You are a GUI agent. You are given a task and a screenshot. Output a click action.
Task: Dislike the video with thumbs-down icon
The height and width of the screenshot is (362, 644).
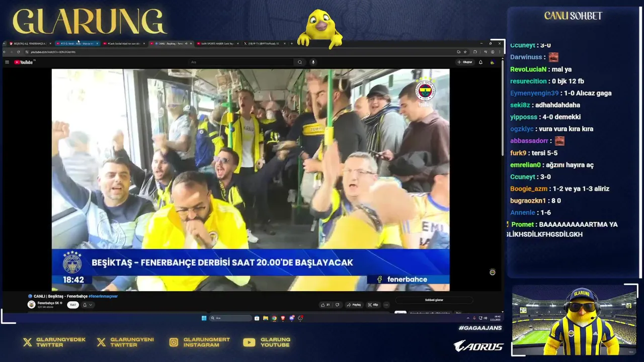pos(337,305)
